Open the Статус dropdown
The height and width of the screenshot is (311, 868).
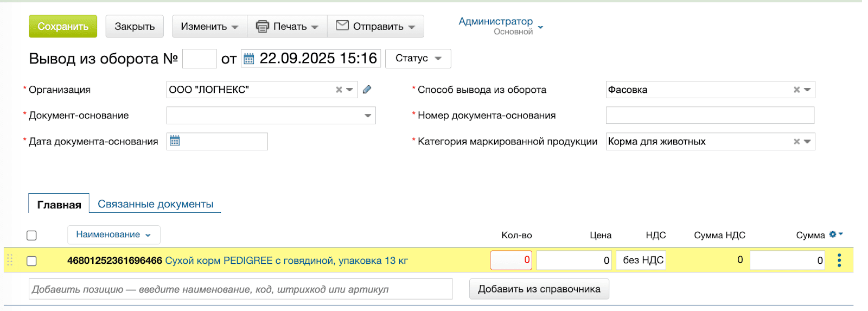click(418, 58)
